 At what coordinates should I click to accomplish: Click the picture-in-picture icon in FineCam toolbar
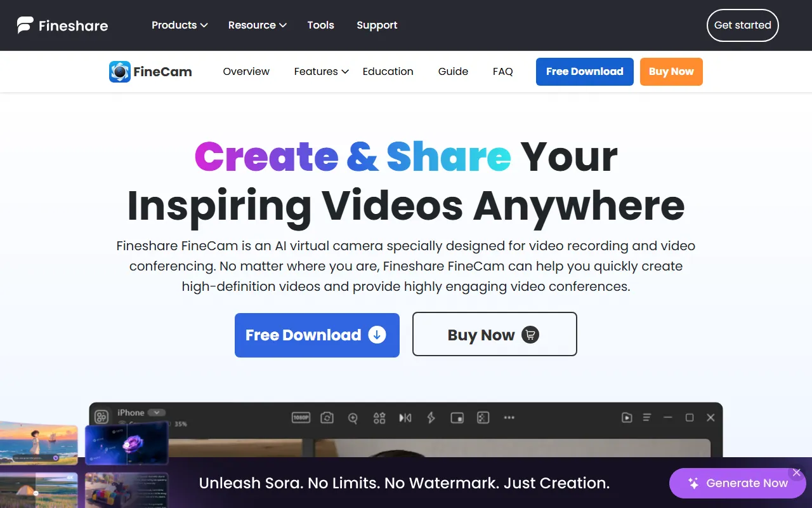pos(457,418)
